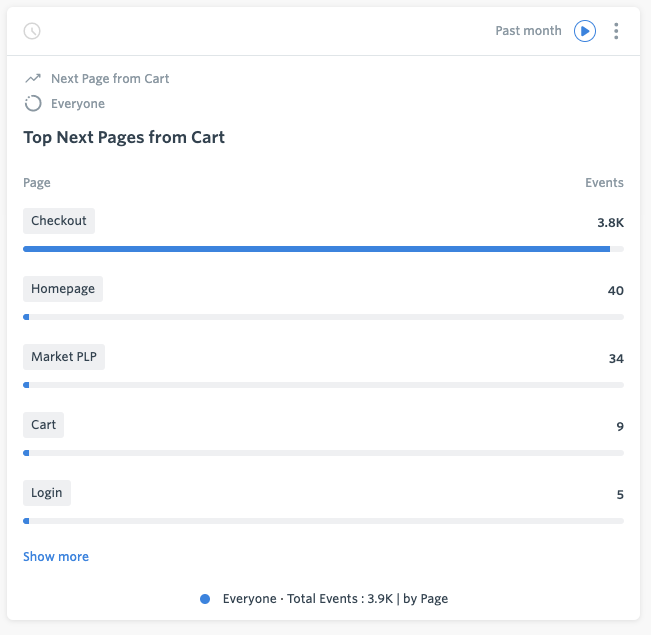651x635 pixels.
Task: Click the Checkout blue progress bar
Action: (x=316, y=249)
